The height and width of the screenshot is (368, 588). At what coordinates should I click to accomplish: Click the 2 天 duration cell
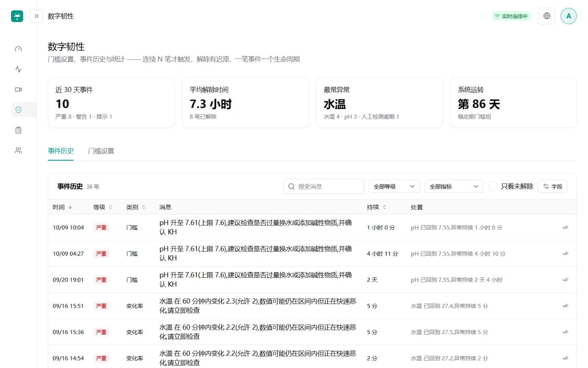click(x=373, y=280)
